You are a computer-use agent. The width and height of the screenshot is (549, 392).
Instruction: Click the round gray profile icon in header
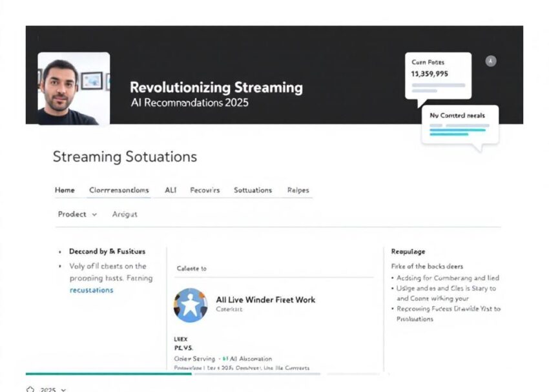click(491, 61)
